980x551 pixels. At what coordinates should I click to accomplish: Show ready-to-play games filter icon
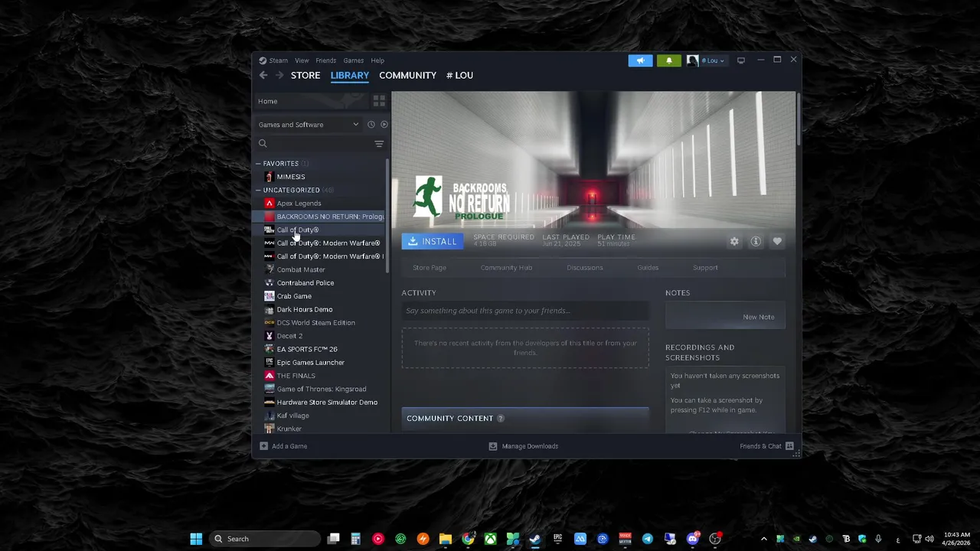pyautogui.click(x=384, y=125)
